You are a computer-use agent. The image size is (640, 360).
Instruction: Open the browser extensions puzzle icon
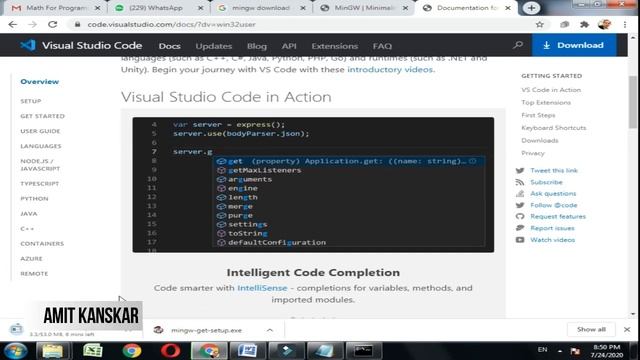tap(584, 24)
